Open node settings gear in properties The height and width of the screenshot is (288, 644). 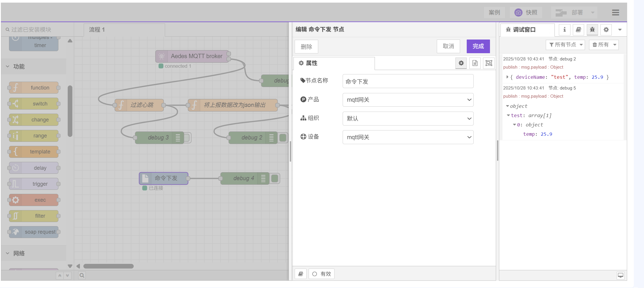point(461,63)
